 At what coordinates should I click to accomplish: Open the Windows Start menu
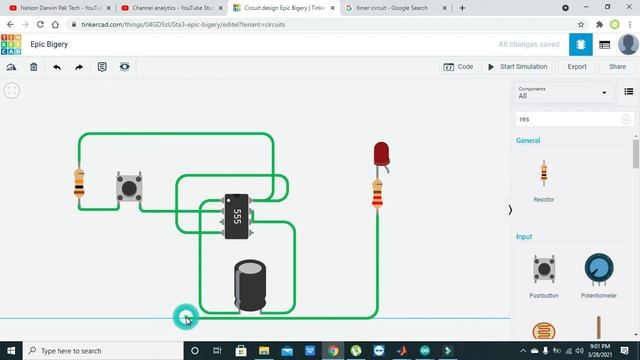pyautogui.click(x=11, y=351)
